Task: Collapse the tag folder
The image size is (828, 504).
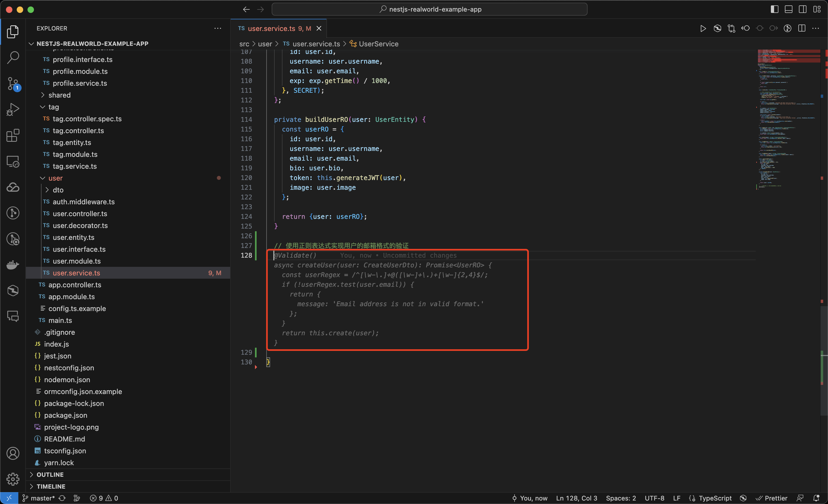Action: click(53, 107)
